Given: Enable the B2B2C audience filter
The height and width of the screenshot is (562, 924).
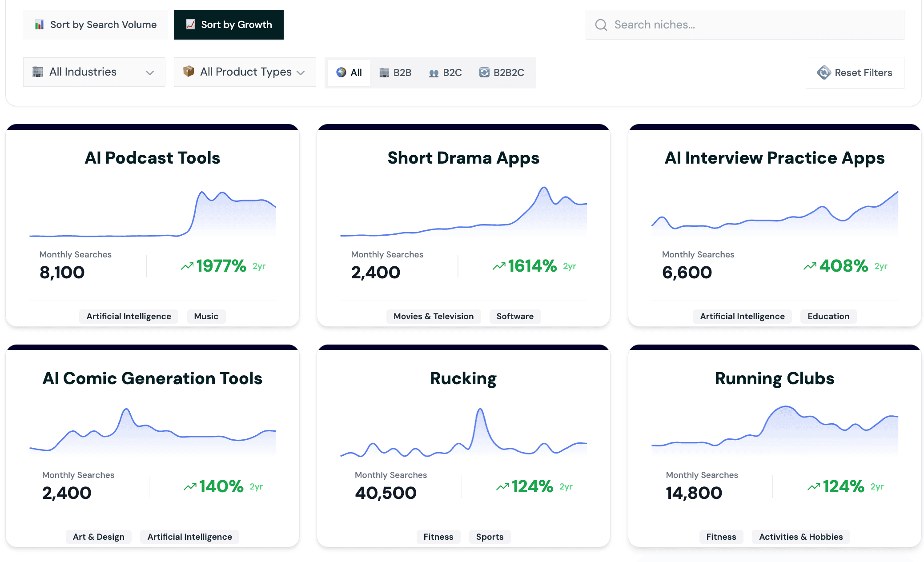Looking at the screenshot, I should [x=502, y=72].
